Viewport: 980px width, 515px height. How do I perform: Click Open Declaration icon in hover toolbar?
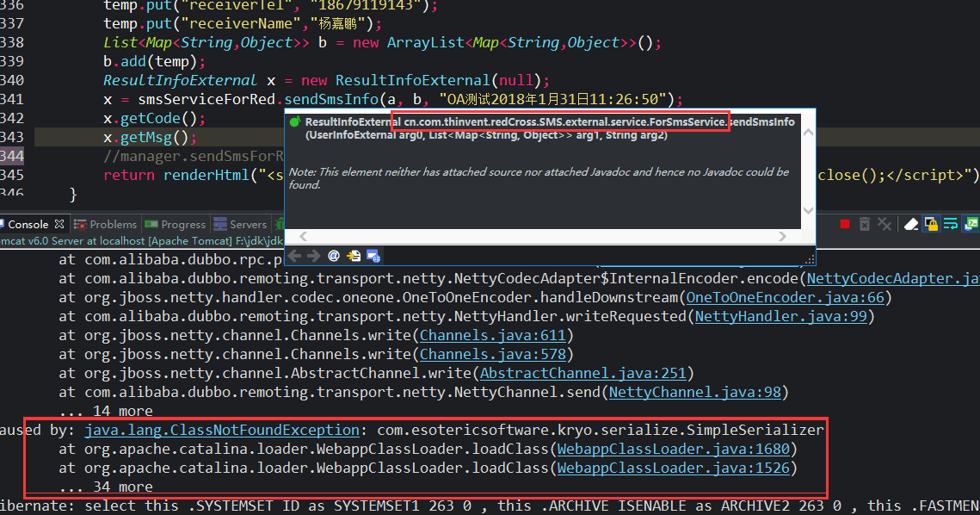353,255
